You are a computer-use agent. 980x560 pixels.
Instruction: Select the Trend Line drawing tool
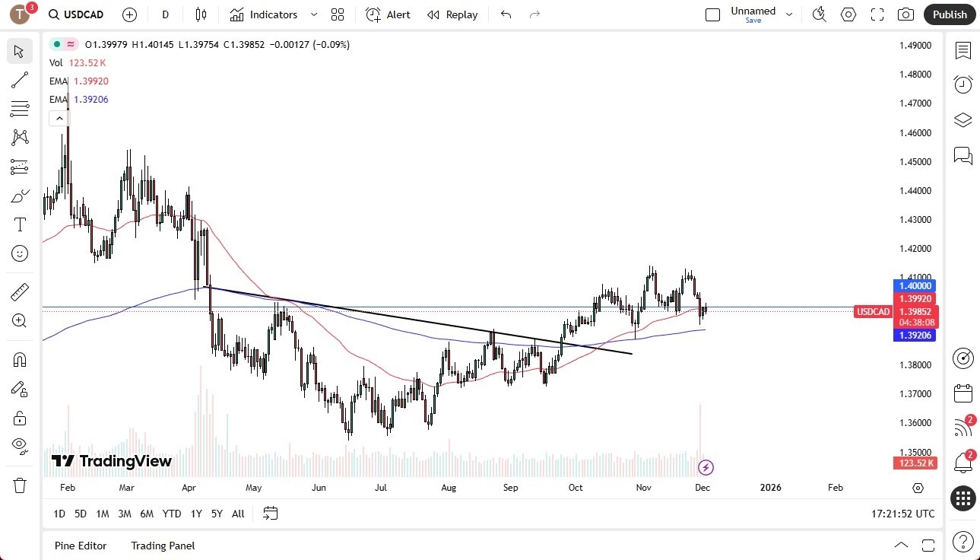pyautogui.click(x=19, y=80)
